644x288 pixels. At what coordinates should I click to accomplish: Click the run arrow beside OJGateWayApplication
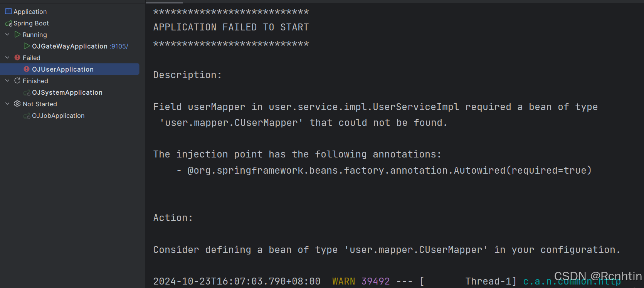[26, 46]
